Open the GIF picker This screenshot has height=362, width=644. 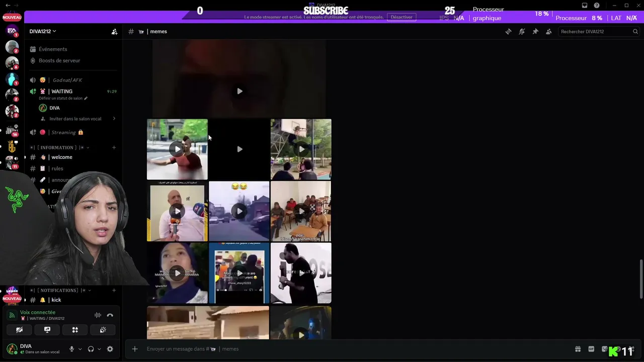point(591,349)
